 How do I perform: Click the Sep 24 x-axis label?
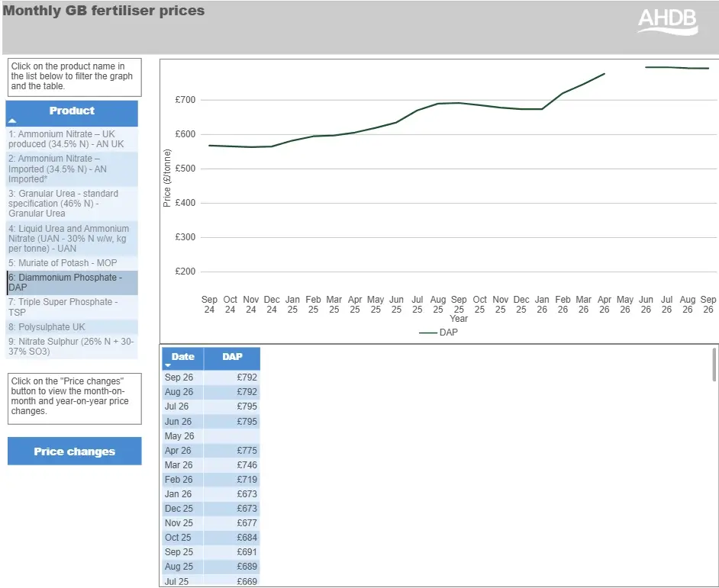click(209, 305)
